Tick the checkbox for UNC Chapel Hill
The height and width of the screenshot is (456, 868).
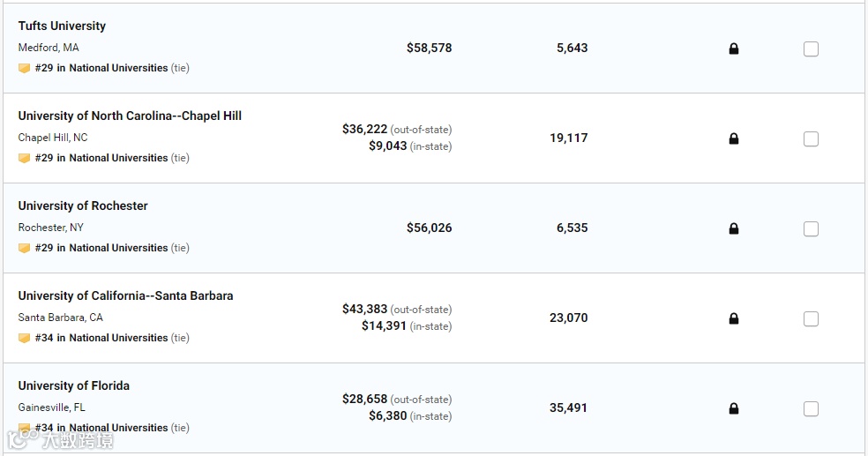pos(811,139)
